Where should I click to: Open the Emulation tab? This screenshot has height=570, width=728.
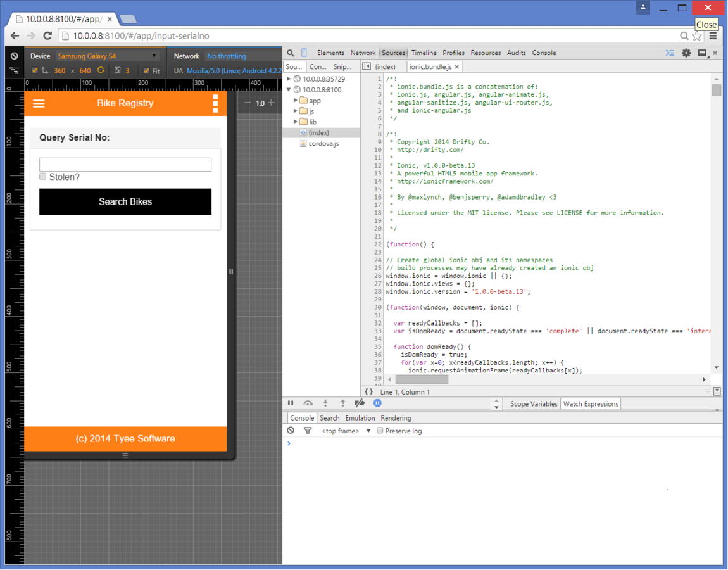click(360, 418)
